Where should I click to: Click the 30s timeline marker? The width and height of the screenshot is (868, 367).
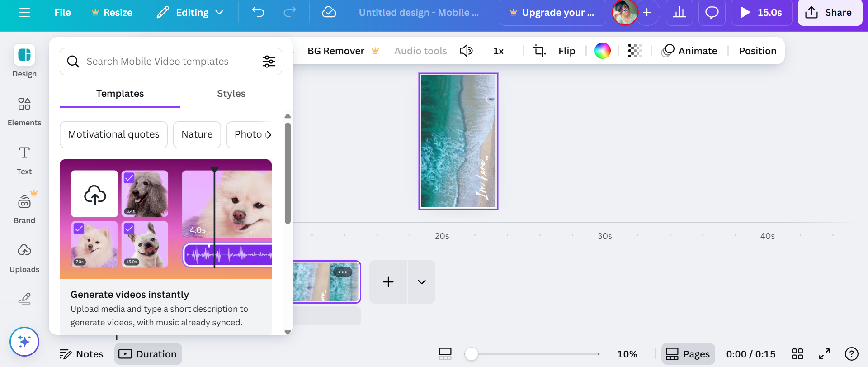(604, 236)
